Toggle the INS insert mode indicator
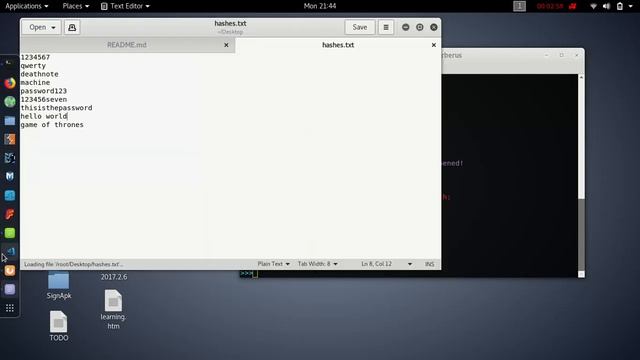Viewport: 640px width, 360px height. pyautogui.click(x=429, y=264)
